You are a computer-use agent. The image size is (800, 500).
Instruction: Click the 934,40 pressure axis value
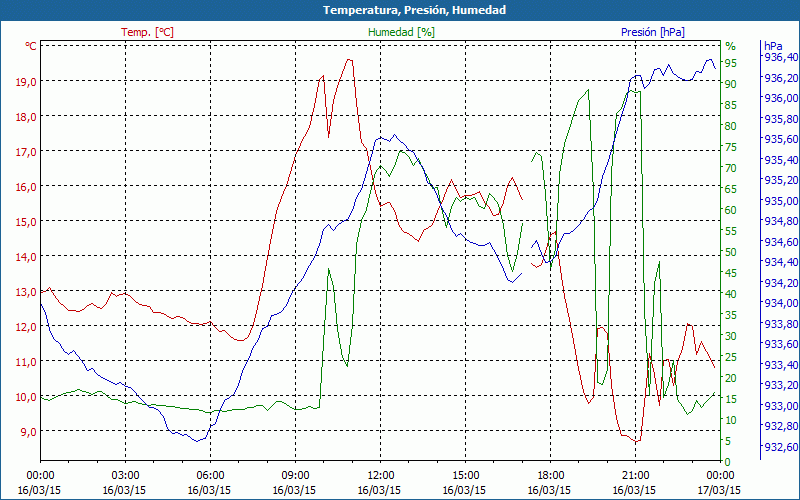[x=781, y=262]
